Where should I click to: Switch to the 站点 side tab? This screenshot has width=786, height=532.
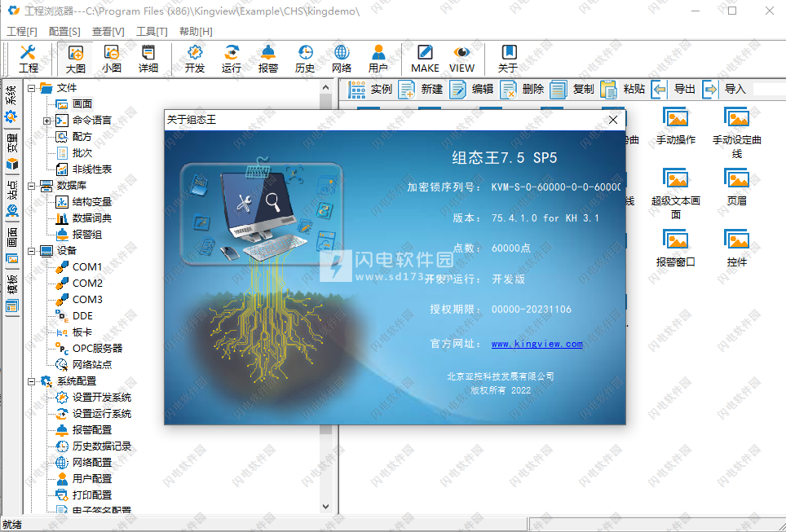(x=11, y=198)
